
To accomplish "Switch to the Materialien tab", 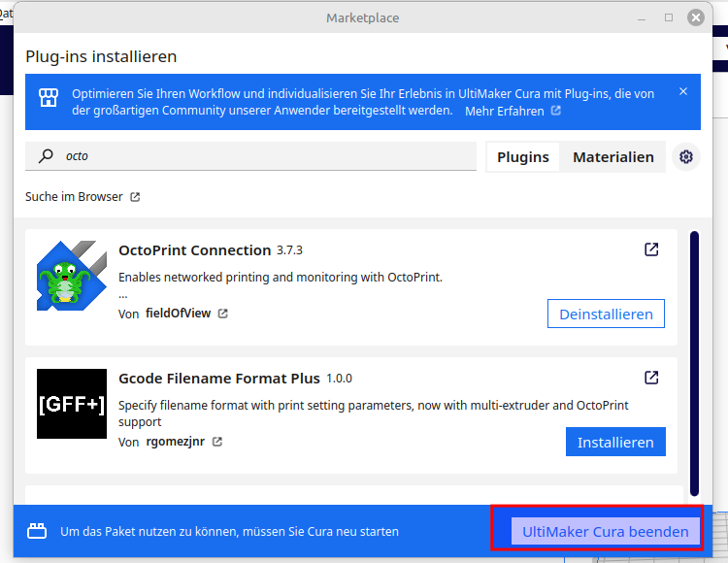I will tap(612, 157).
